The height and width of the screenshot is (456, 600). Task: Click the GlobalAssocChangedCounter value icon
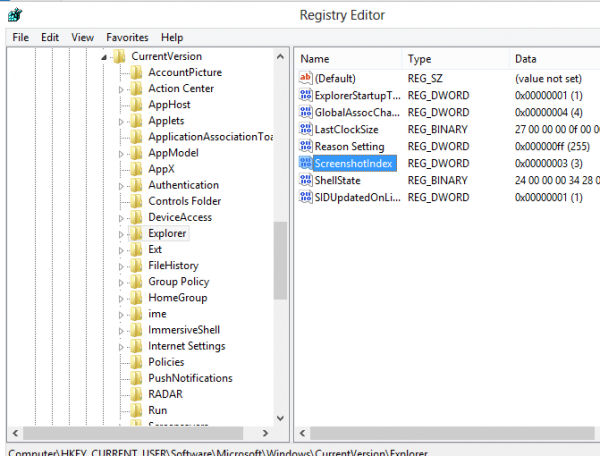coord(306,112)
